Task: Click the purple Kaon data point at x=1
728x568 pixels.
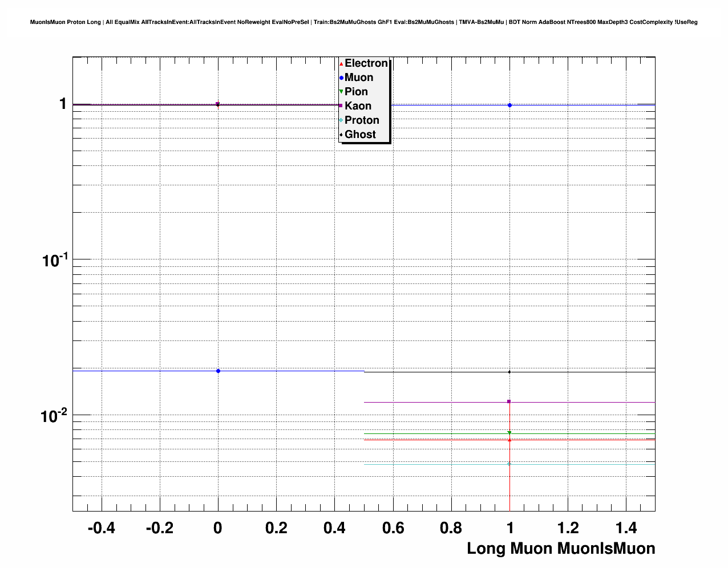Action: point(509,401)
